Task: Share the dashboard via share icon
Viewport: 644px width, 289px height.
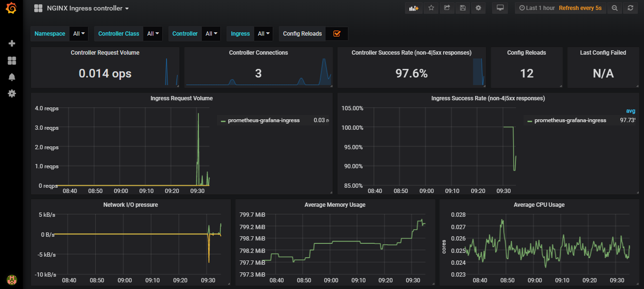Action: pos(447,8)
